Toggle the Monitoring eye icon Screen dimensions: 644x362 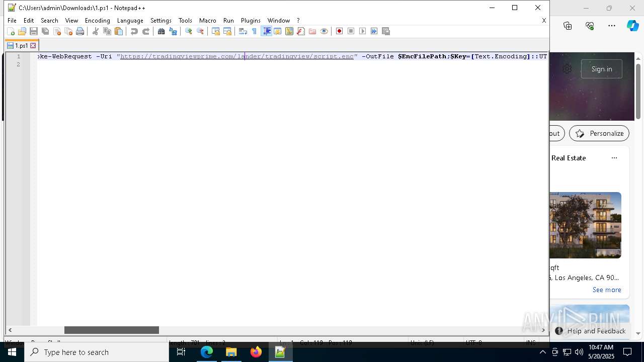324,31
